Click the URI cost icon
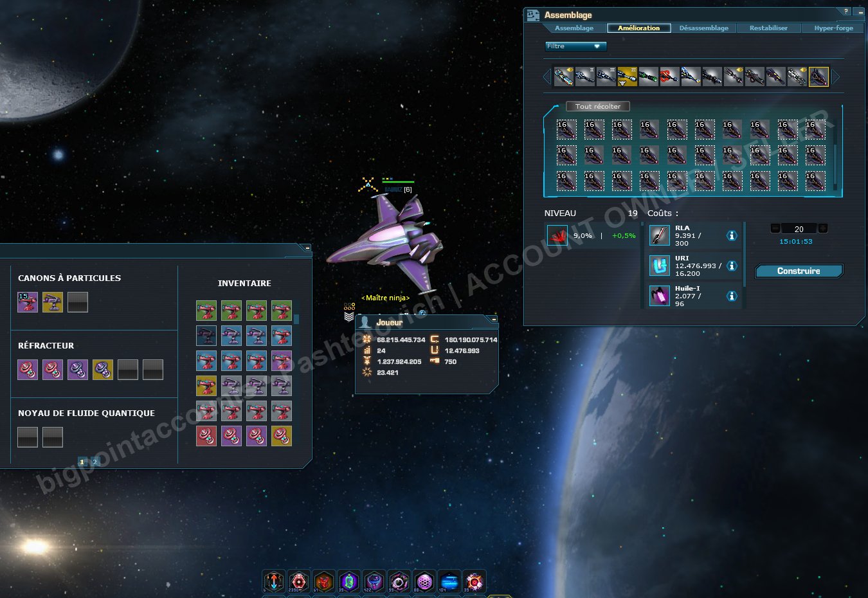The image size is (868, 598). pyautogui.click(x=660, y=266)
